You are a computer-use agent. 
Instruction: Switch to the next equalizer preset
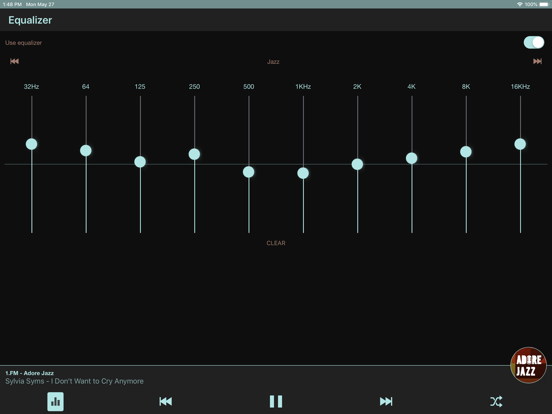(x=537, y=61)
